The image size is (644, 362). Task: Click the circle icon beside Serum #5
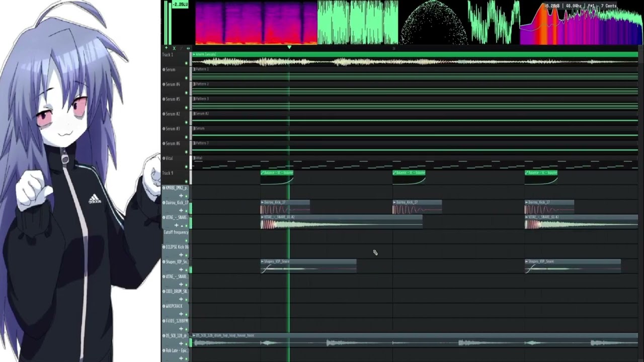(164, 99)
